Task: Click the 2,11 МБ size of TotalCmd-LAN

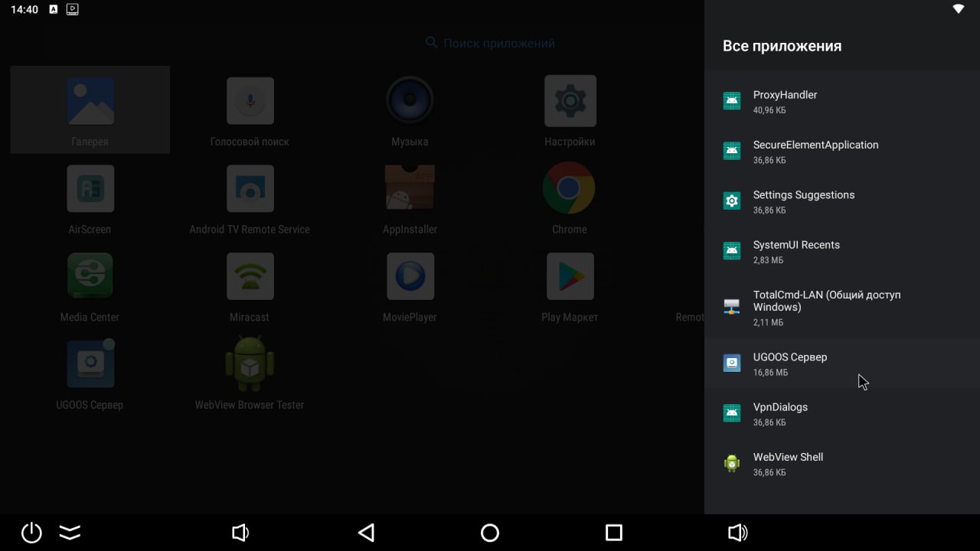Action: (768, 323)
